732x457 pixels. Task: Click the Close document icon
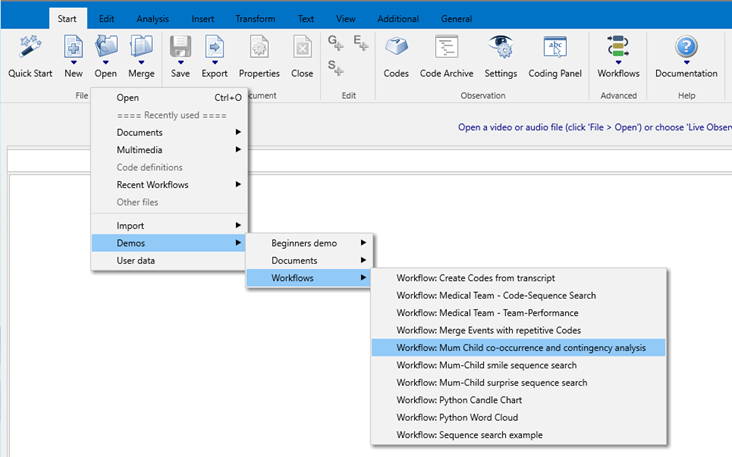[302, 46]
